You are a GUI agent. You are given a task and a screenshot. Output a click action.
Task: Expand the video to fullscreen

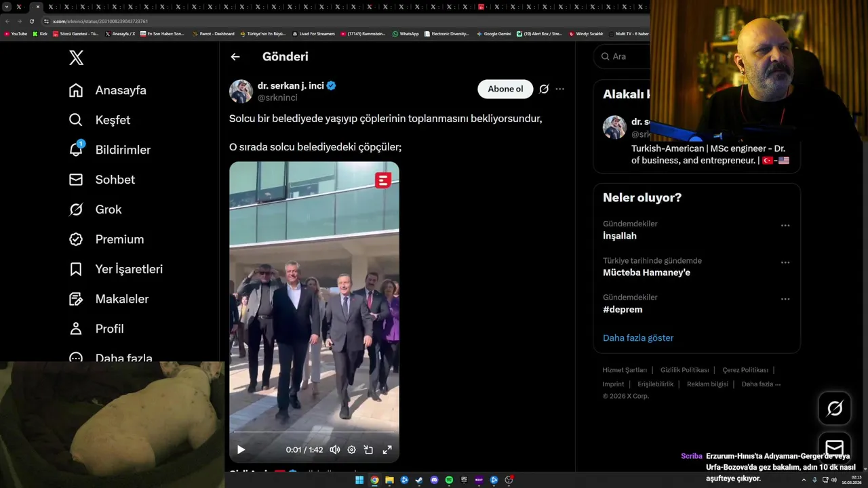point(387,449)
